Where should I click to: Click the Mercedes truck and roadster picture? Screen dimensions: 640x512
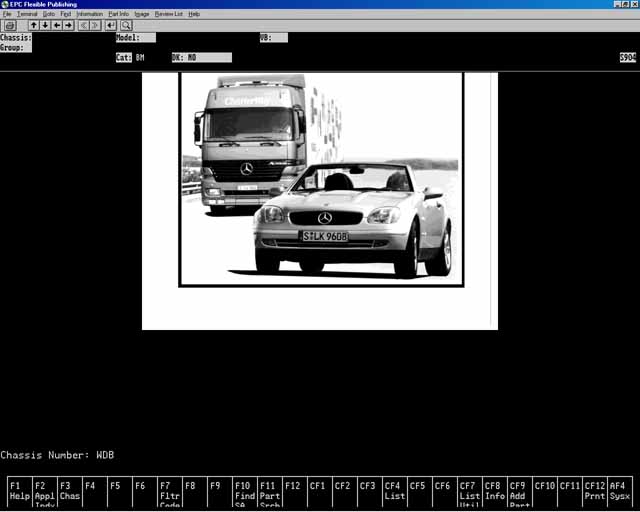click(x=321, y=180)
